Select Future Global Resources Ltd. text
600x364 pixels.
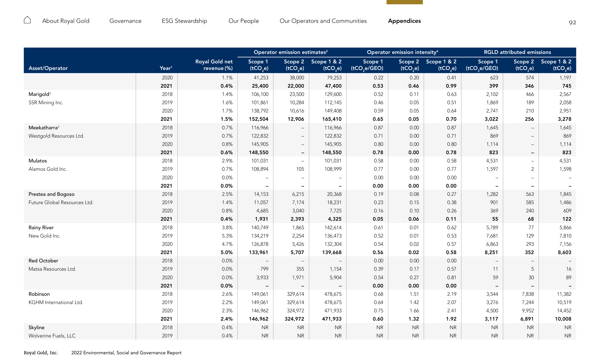click(x=61, y=202)
